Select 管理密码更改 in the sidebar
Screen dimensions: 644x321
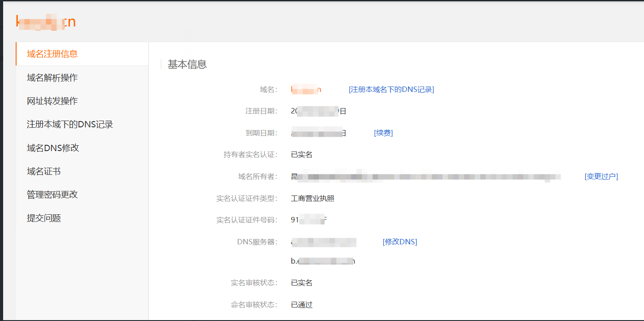[52, 195]
